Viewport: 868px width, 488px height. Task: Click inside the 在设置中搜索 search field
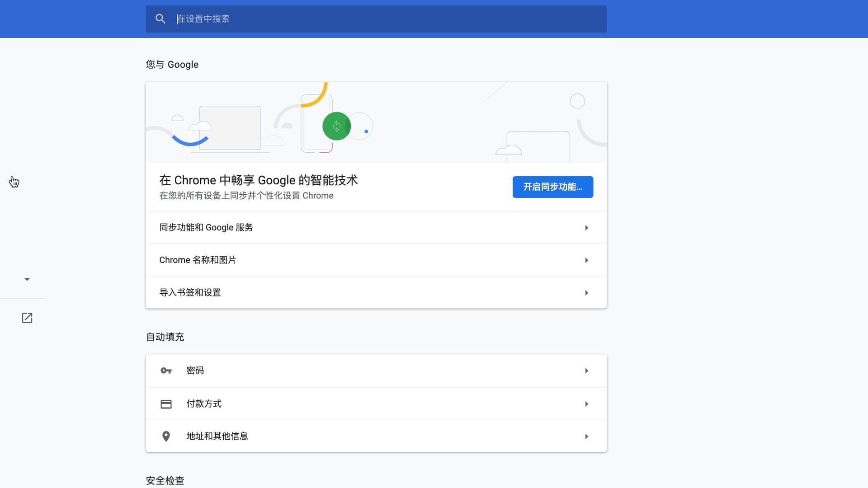(316, 19)
